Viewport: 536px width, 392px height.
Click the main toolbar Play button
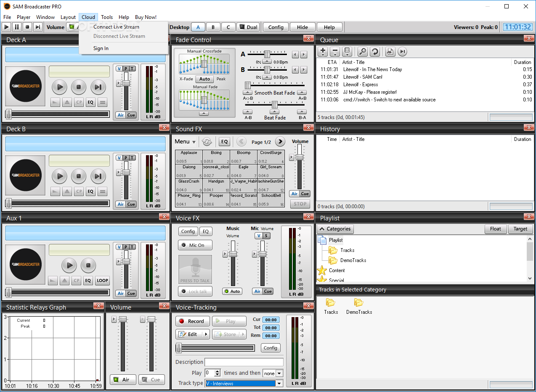[x=6, y=27]
